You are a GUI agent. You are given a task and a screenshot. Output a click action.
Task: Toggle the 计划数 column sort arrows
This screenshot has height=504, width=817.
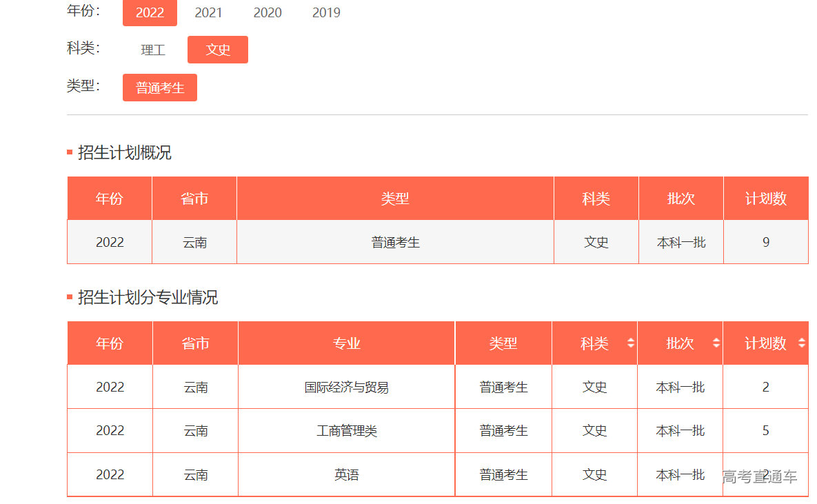pos(801,343)
